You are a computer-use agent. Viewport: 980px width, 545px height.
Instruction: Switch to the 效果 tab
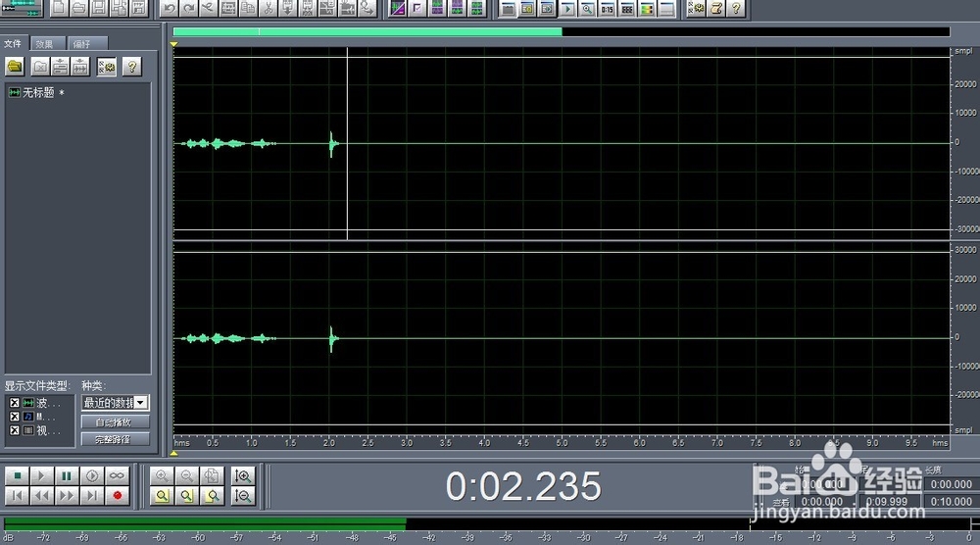coord(45,44)
